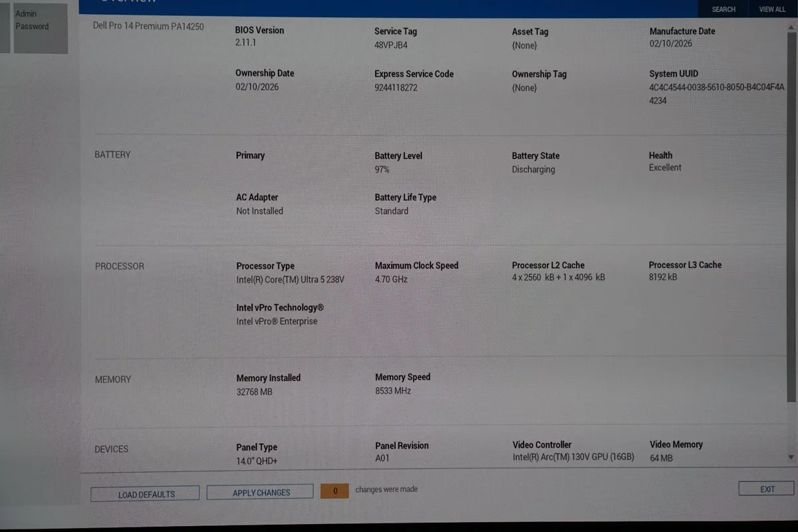Click Panel Revision value A01
Image resolution: width=798 pixels, height=532 pixels.
coord(382,458)
